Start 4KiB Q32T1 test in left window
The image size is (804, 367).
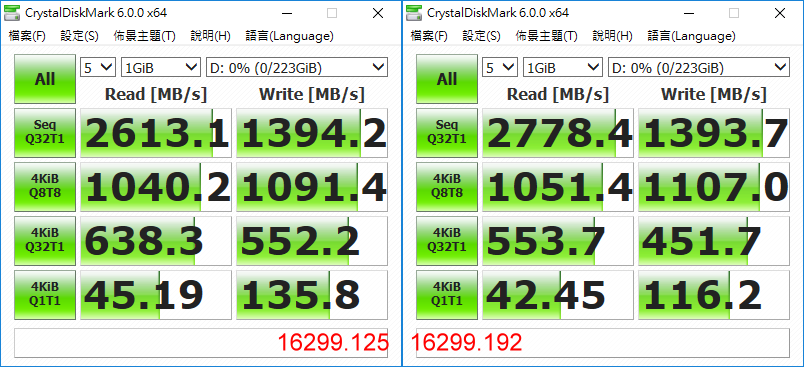45,241
